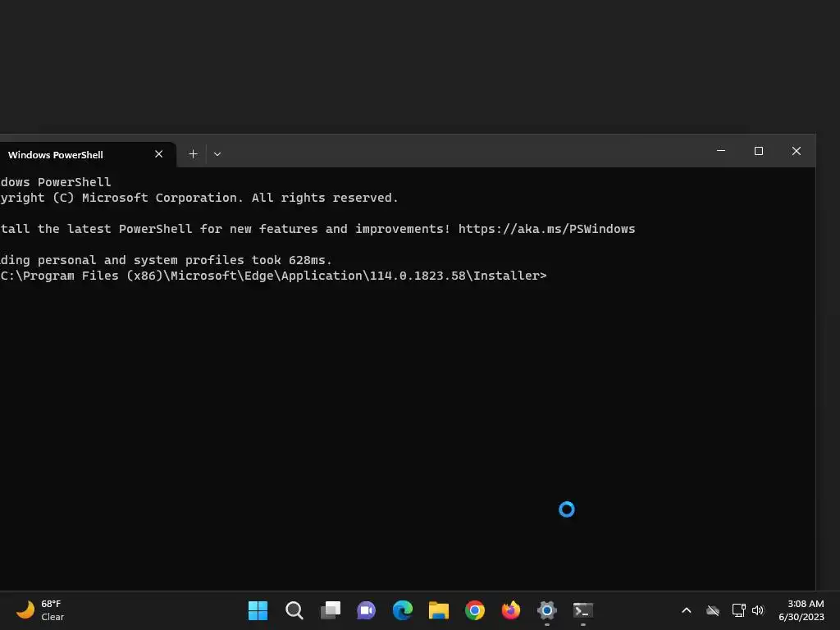Show hidden tray icons chevron
840x630 pixels.
point(687,610)
